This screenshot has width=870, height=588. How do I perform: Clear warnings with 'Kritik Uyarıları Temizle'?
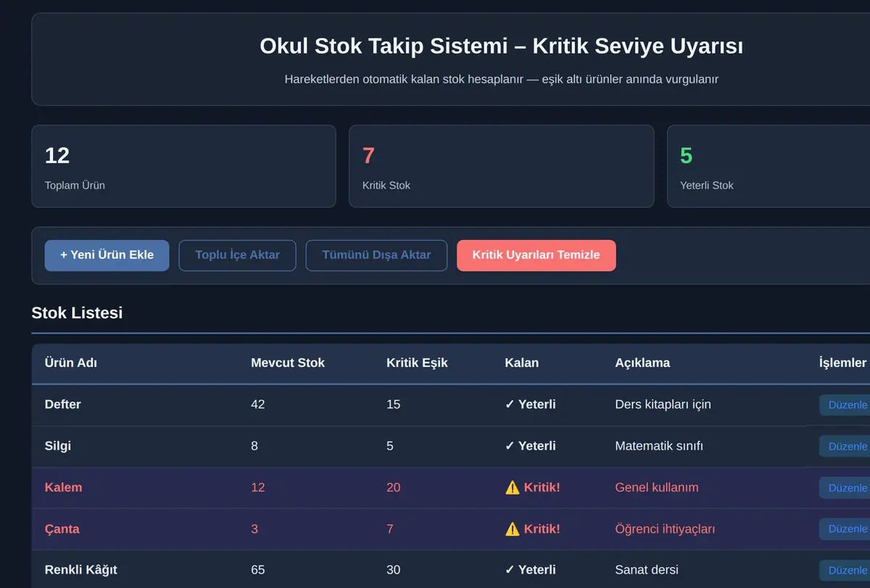[536, 255]
